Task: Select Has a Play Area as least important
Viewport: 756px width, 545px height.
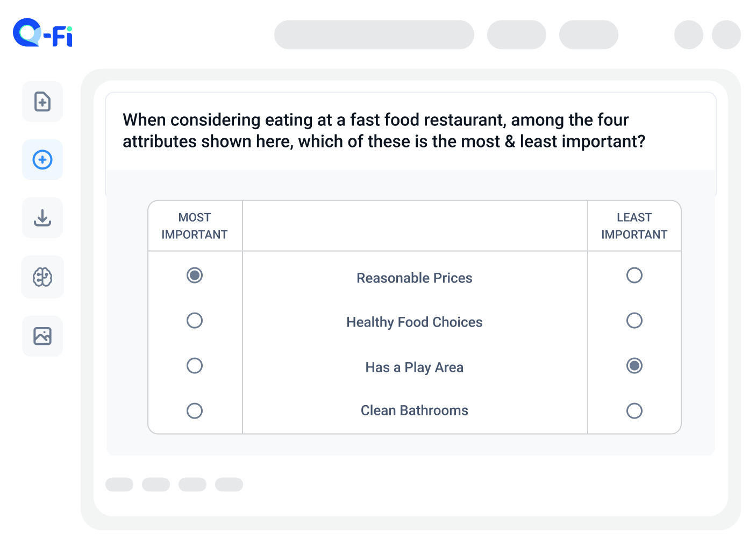Action: click(634, 366)
